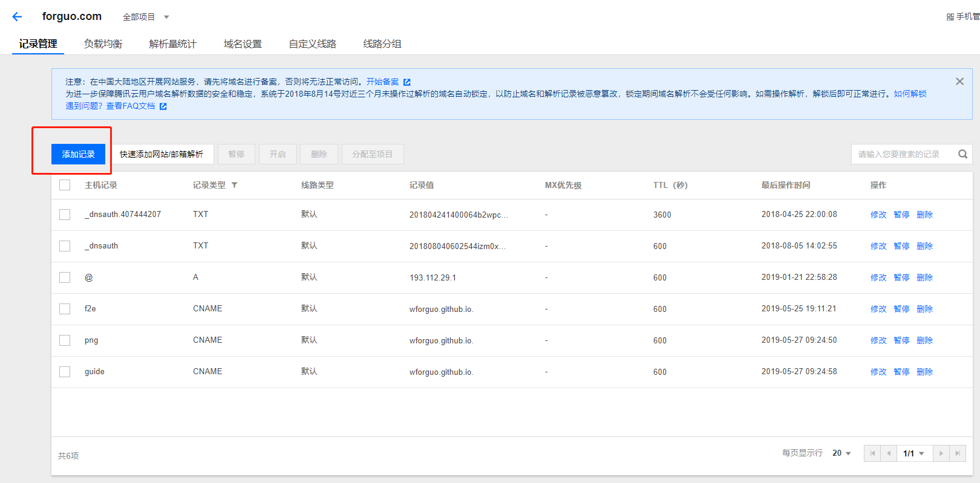This screenshot has height=483, width=980.
Task: Go to the first page
Action: 872,453
